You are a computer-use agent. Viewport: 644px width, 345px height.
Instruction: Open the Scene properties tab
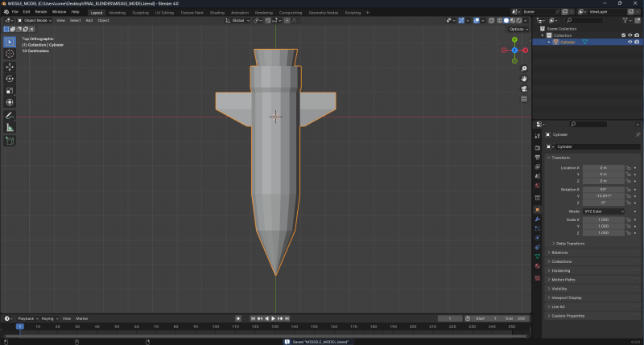point(537,176)
